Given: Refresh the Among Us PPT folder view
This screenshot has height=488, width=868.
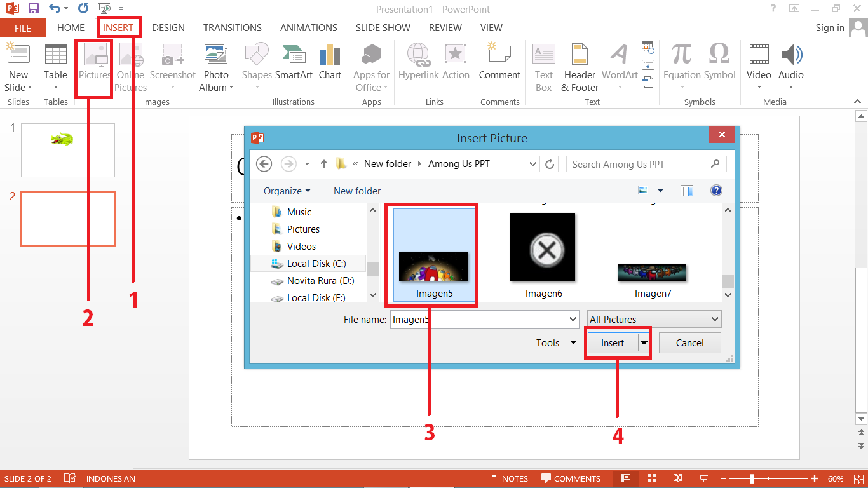Looking at the screenshot, I should point(550,164).
